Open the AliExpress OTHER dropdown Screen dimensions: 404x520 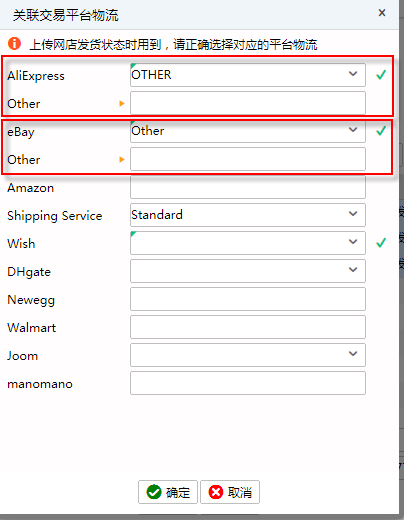tap(248, 75)
